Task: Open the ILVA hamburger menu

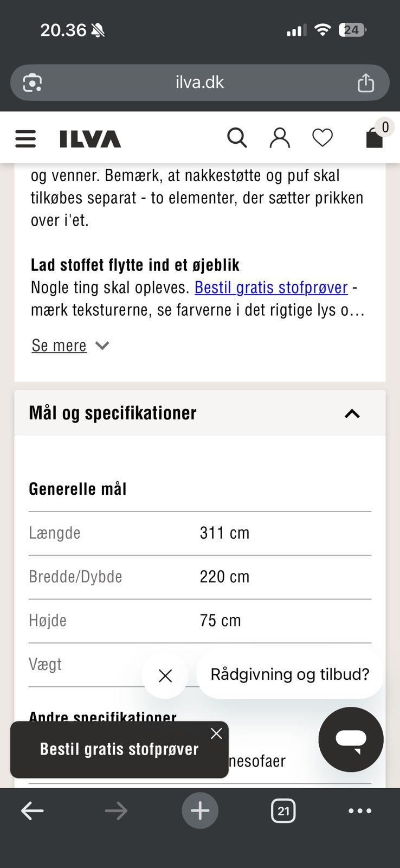Action: (x=25, y=138)
